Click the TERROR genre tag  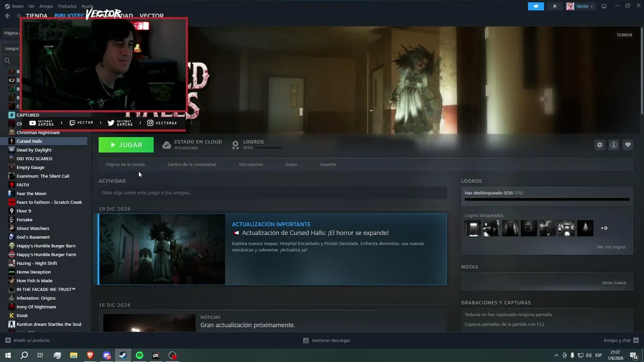pos(624,35)
